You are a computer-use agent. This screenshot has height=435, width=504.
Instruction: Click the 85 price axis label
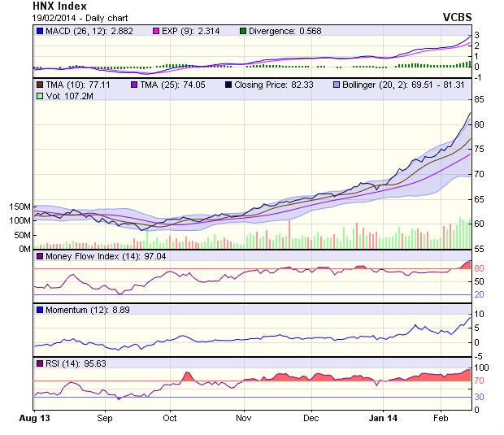[480, 99]
